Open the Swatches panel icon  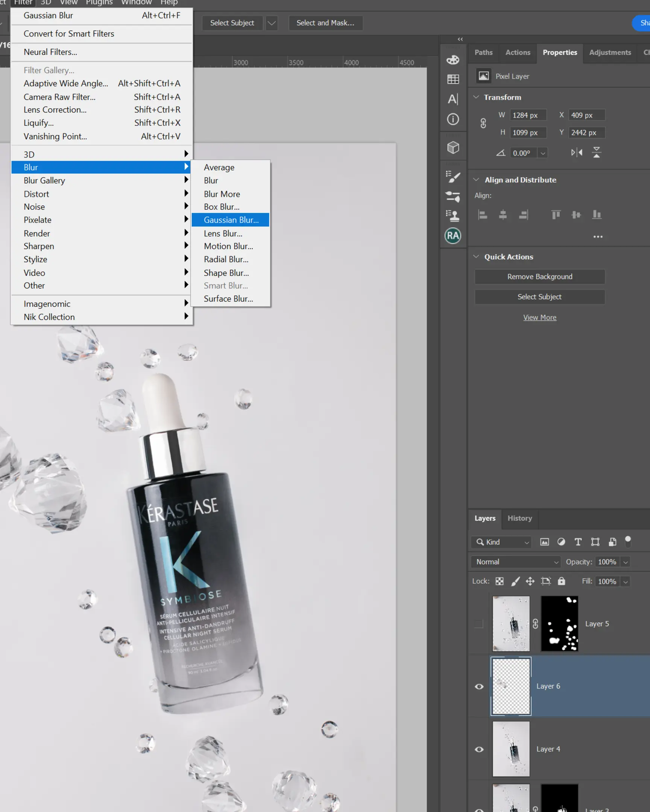(x=453, y=79)
